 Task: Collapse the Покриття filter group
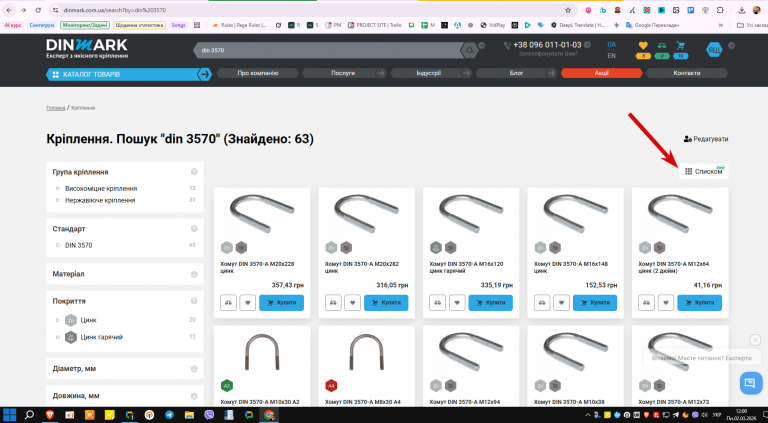pyautogui.click(x=194, y=301)
